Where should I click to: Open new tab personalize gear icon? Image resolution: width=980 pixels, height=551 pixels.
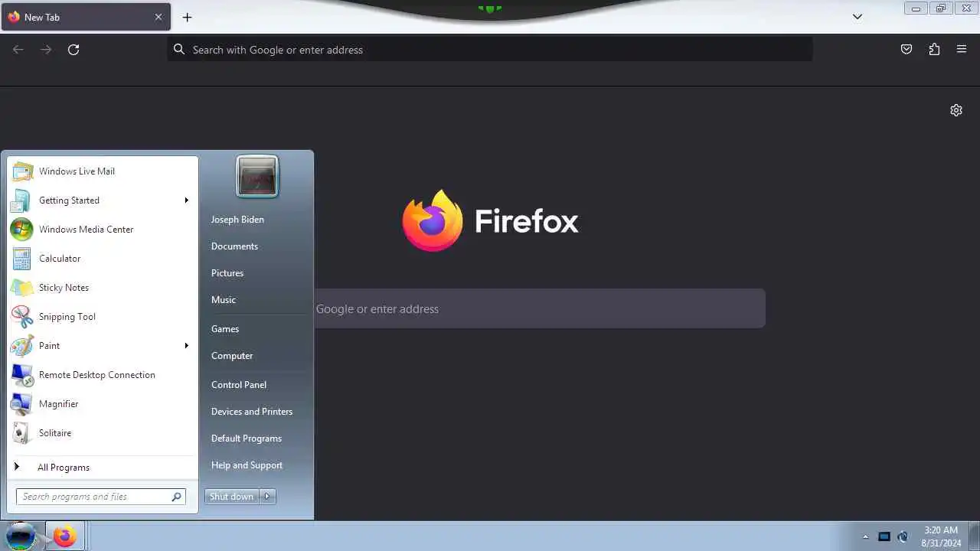tap(956, 110)
